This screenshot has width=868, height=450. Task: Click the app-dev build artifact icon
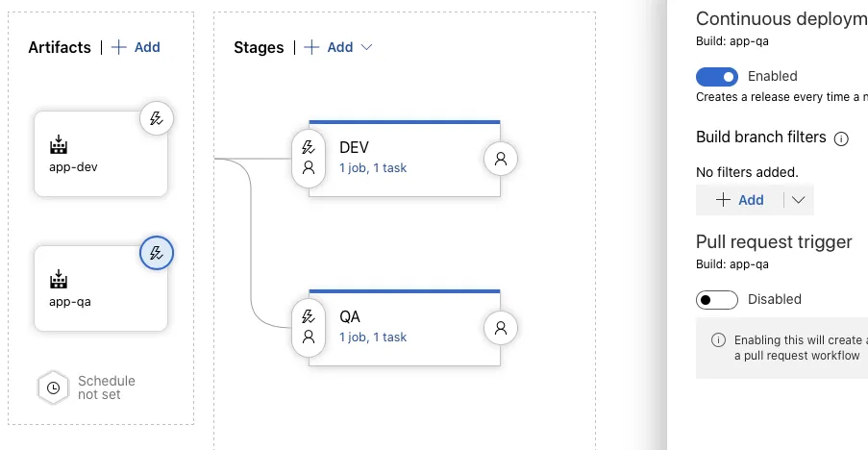[60, 145]
